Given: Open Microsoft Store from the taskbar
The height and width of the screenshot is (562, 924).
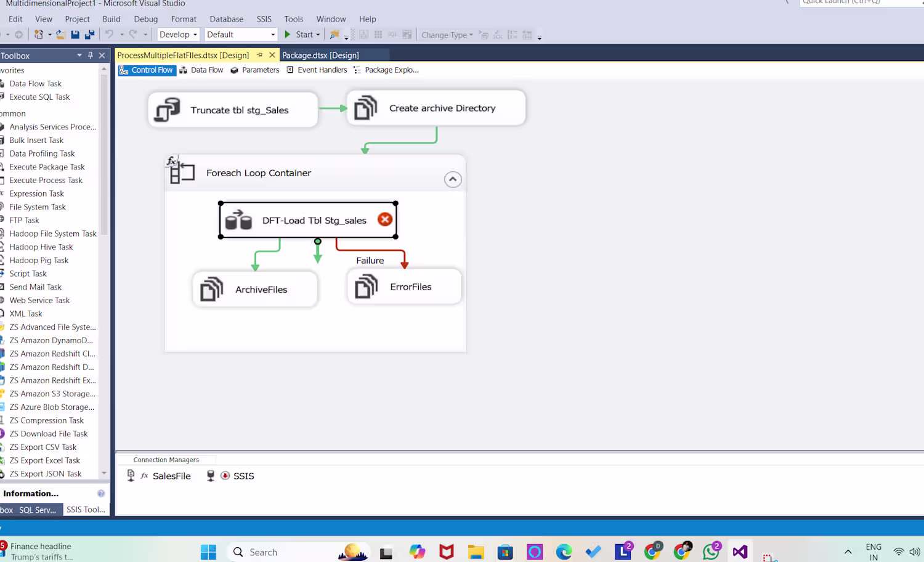Looking at the screenshot, I should tap(505, 552).
